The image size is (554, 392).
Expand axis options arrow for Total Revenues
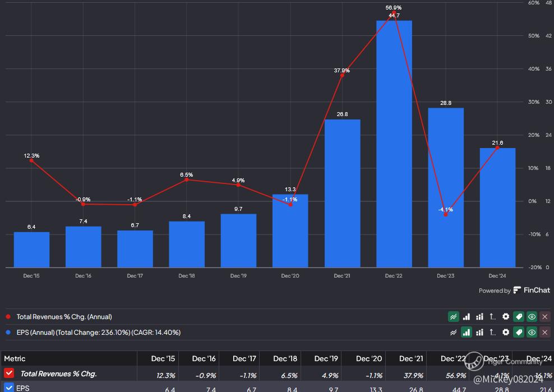[x=493, y=317]
